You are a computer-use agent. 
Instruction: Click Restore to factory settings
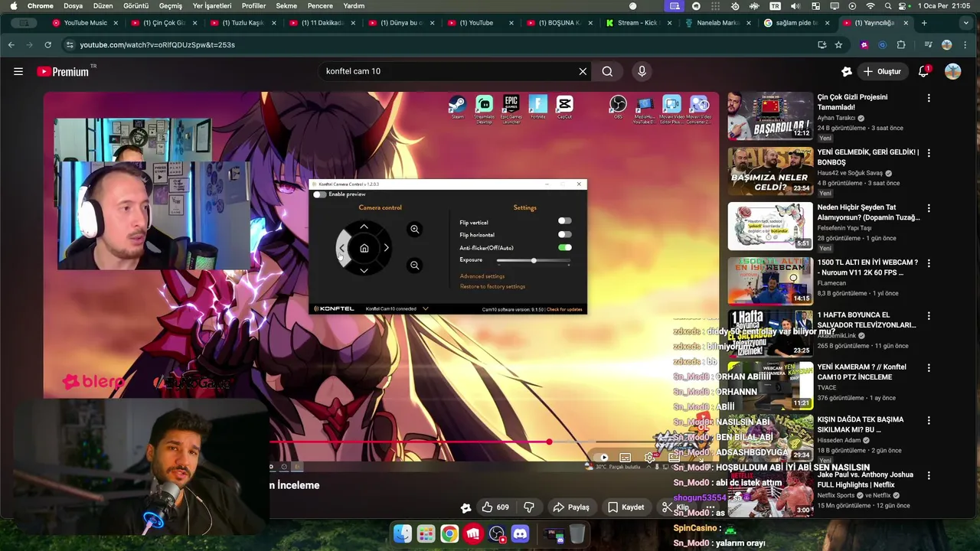(x=492, y=287)
